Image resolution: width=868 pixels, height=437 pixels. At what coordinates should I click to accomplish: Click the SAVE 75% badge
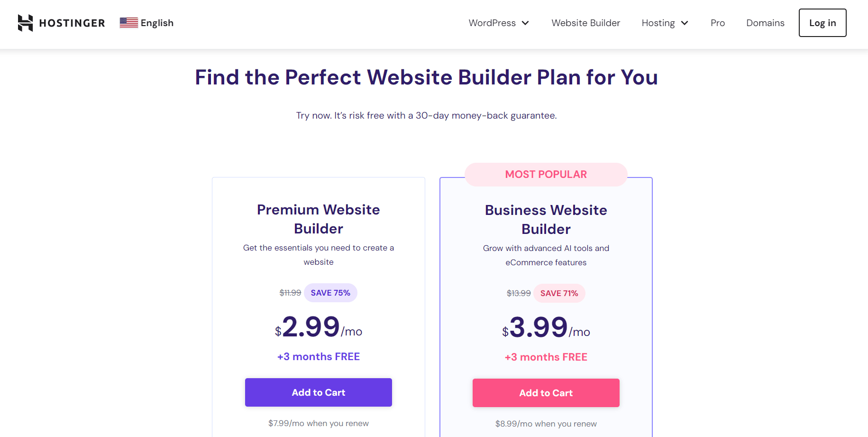[330, 293]
